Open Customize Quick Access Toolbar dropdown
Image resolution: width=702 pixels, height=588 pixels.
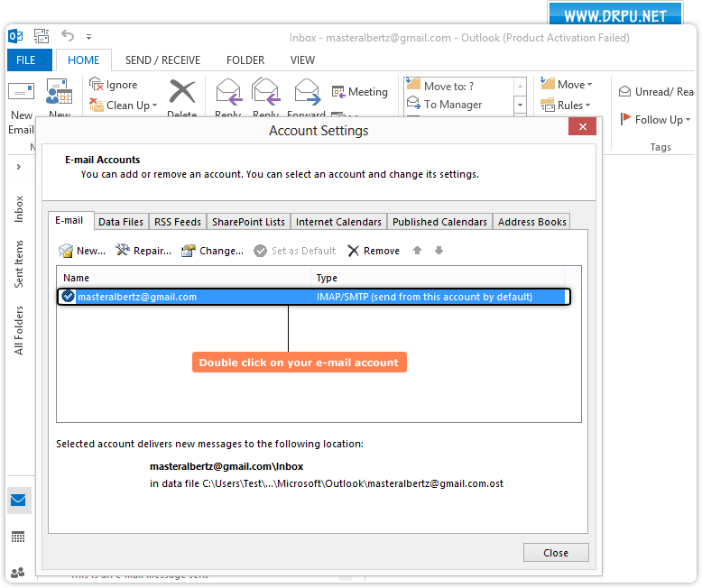88,37
